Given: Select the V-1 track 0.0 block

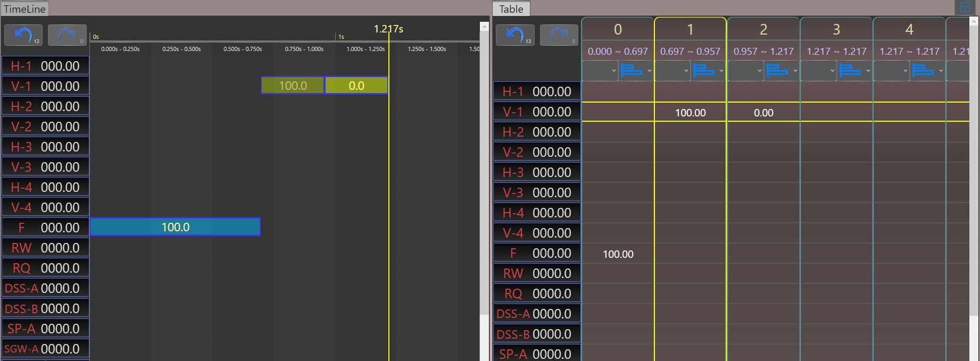Looking at the screenshot, I should tap(356, 86).
